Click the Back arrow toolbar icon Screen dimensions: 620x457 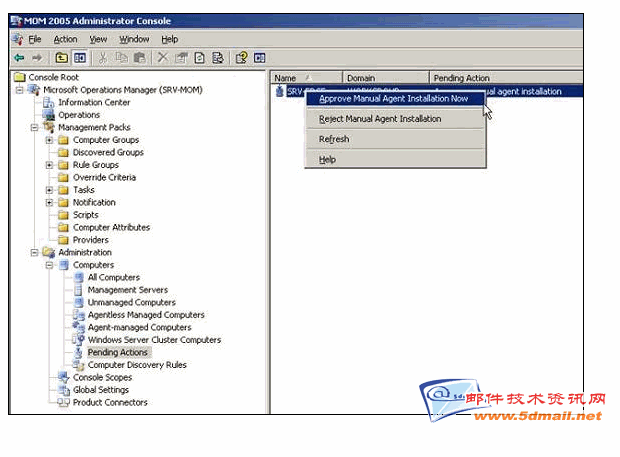pyautogui.click(x=19, y=58)
